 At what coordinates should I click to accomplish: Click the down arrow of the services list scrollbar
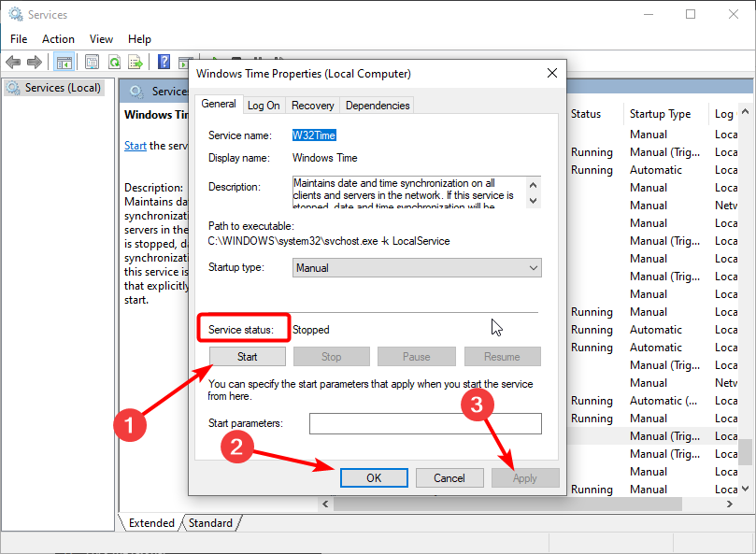tap(745, 489)
